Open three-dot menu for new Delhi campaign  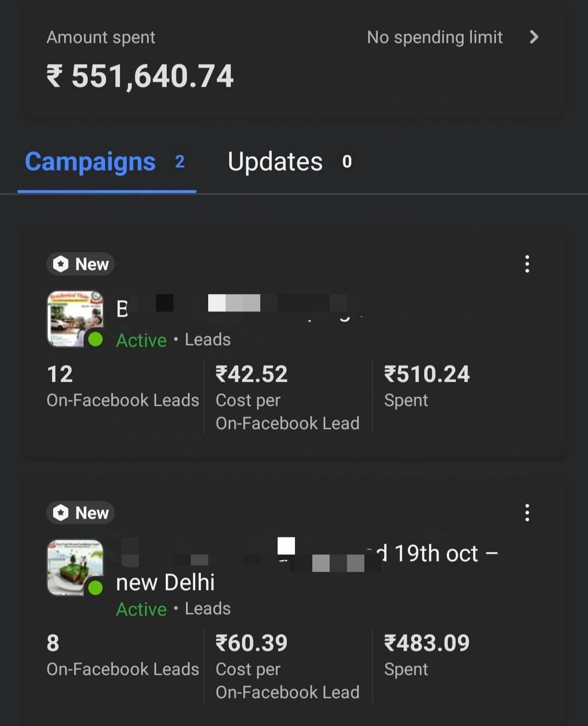click(x=527, y=513)
